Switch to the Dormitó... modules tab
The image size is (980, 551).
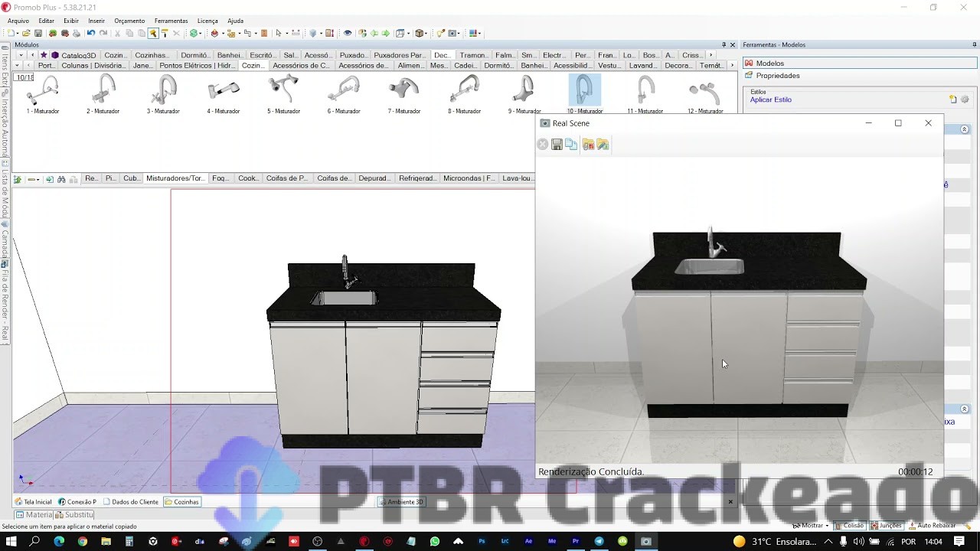[x=194, y=55]
